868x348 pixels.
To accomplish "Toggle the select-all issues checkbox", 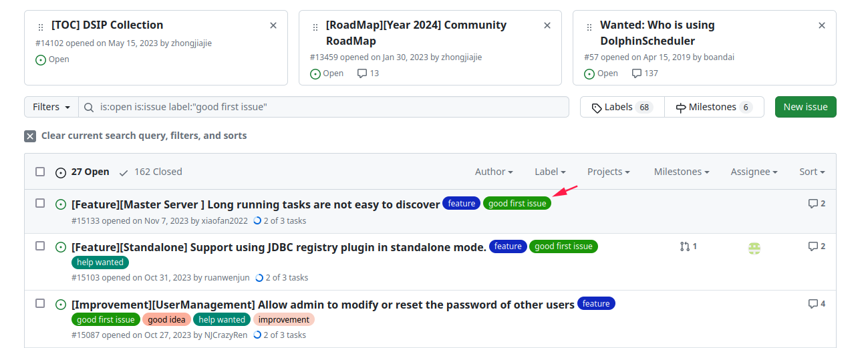I will click(40, 172).
